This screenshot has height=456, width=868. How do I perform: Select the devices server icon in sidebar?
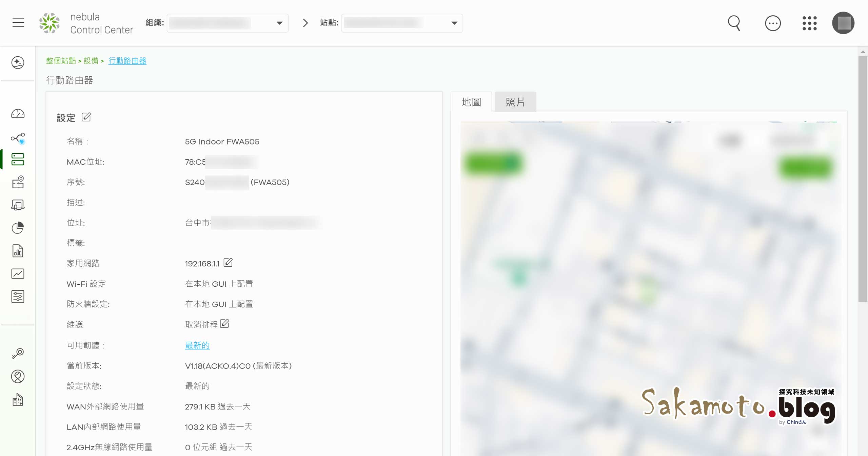coord(18,159)
